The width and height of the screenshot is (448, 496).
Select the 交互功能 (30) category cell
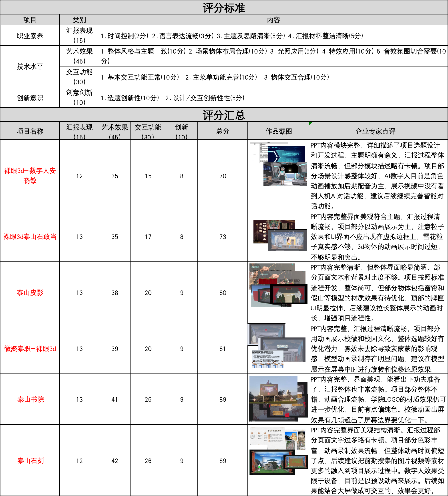point(79,77)
